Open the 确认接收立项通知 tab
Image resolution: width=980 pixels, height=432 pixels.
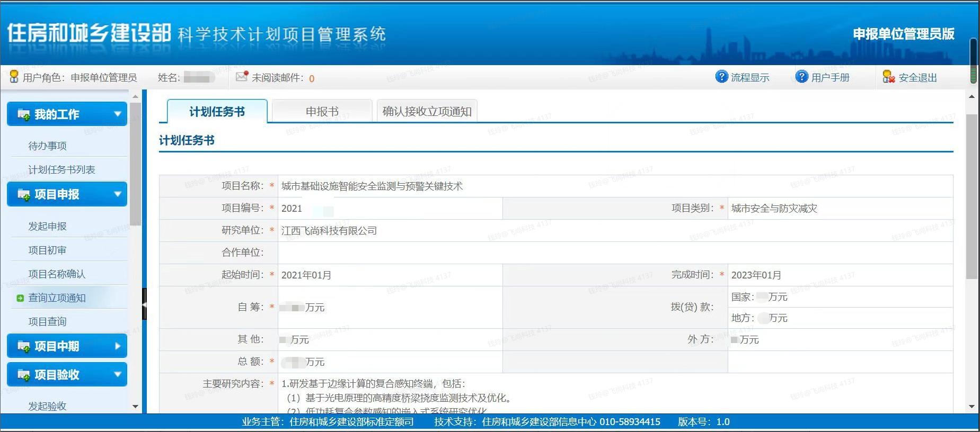(x=427, y=111)
